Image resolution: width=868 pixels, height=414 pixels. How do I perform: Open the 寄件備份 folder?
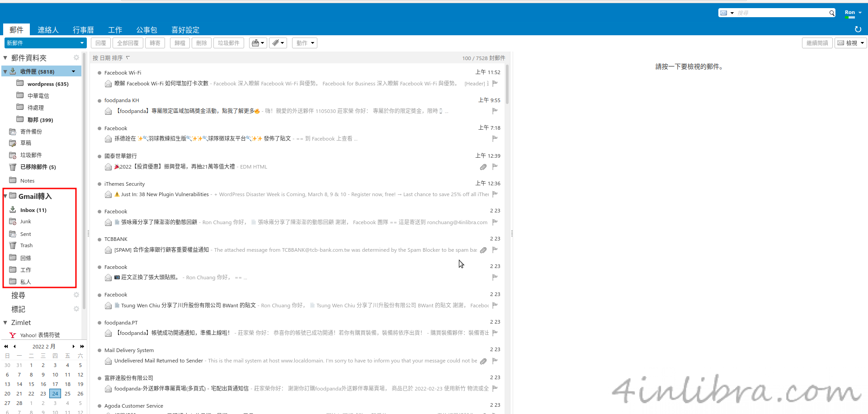(x=31, y=132)
